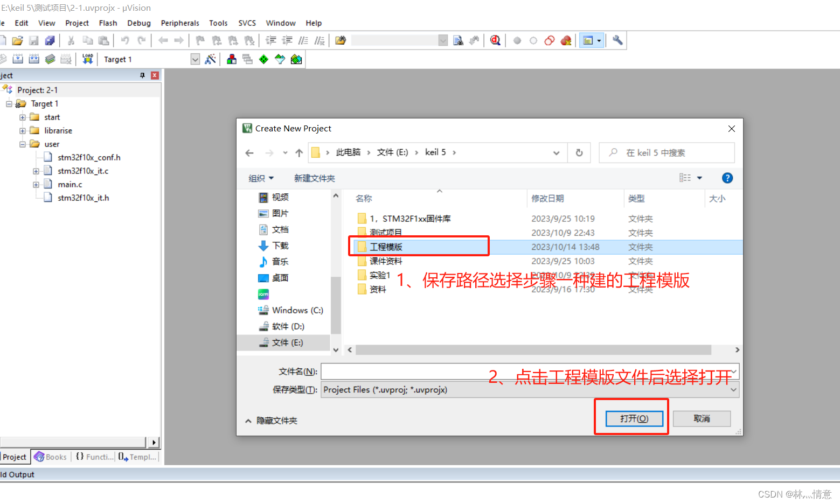This screenshot has height=504, width=840.
Task: Open Manage Project Items colored blocks icon
Action: [x=232, y=59]
